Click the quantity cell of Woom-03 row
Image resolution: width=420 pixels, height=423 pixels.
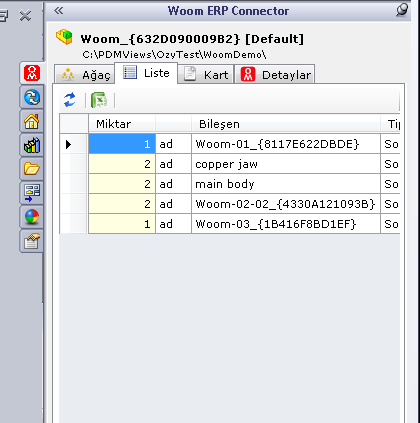122,224
